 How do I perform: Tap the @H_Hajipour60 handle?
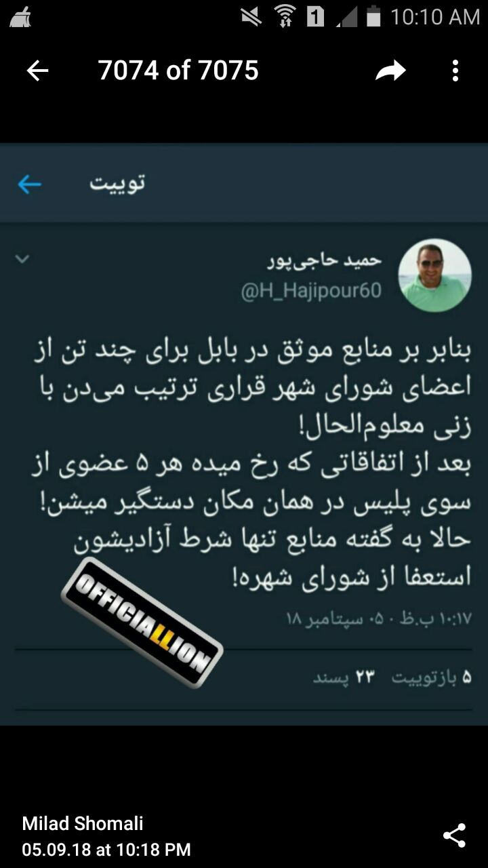[311, 291]
